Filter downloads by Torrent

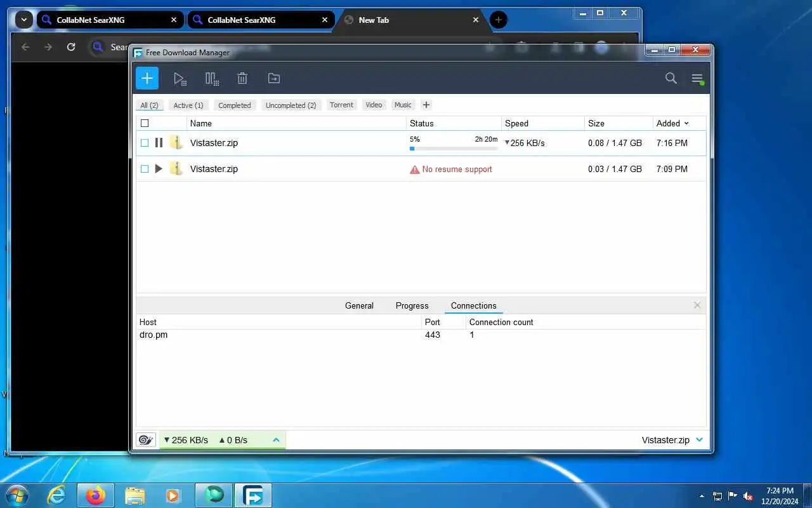point(341,105)
